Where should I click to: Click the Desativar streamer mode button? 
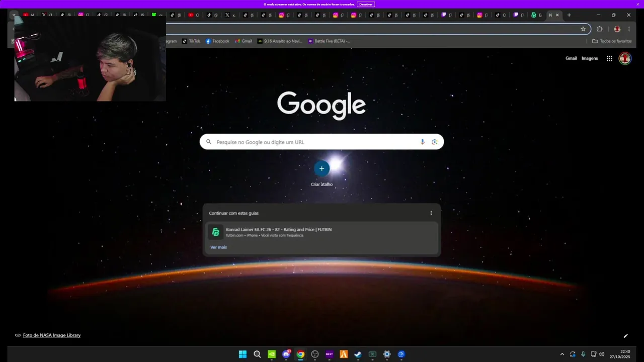click(x=366, y=4)
